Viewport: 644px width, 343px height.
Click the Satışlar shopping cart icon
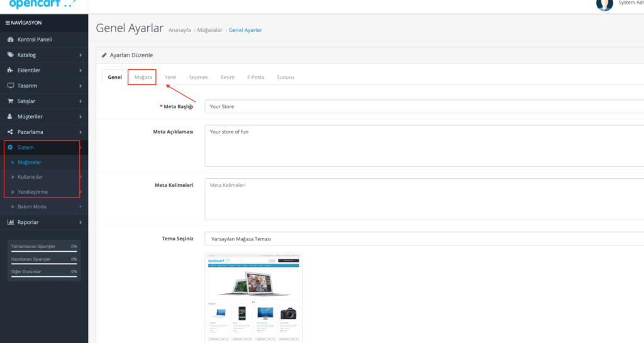point(10,101)
